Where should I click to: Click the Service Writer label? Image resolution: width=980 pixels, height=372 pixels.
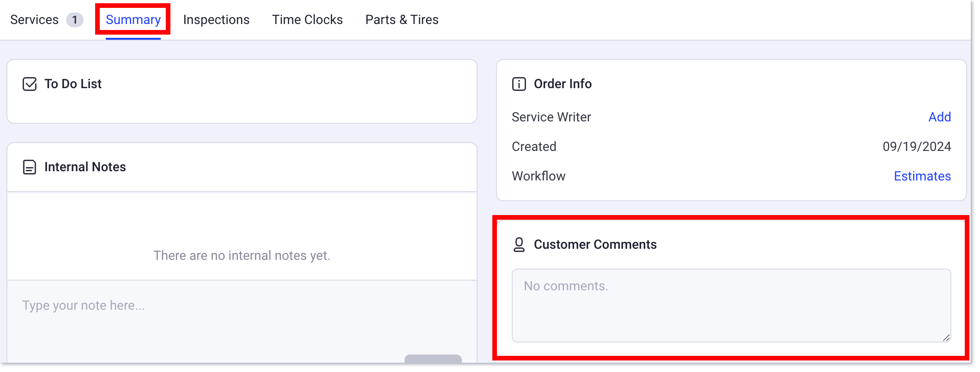click(551, 117)
